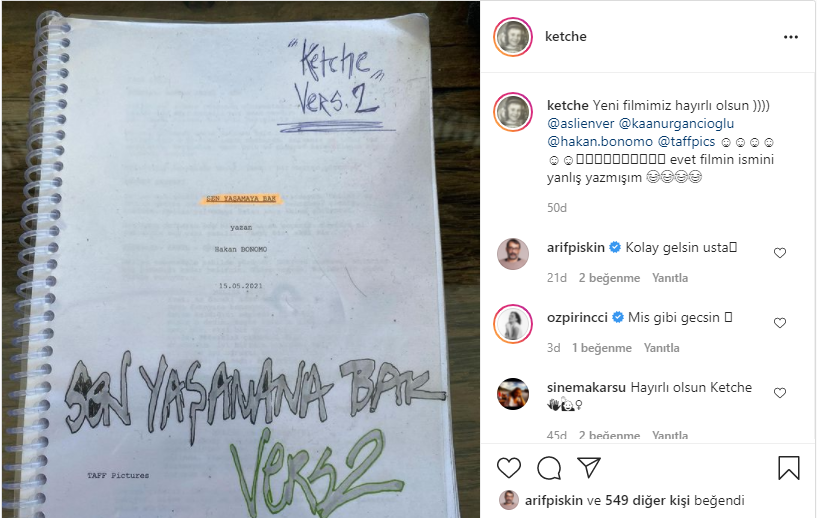Open ozpirincci's comment avatar
The height and width of the screenshot is (518, 817).
[513, 324]
